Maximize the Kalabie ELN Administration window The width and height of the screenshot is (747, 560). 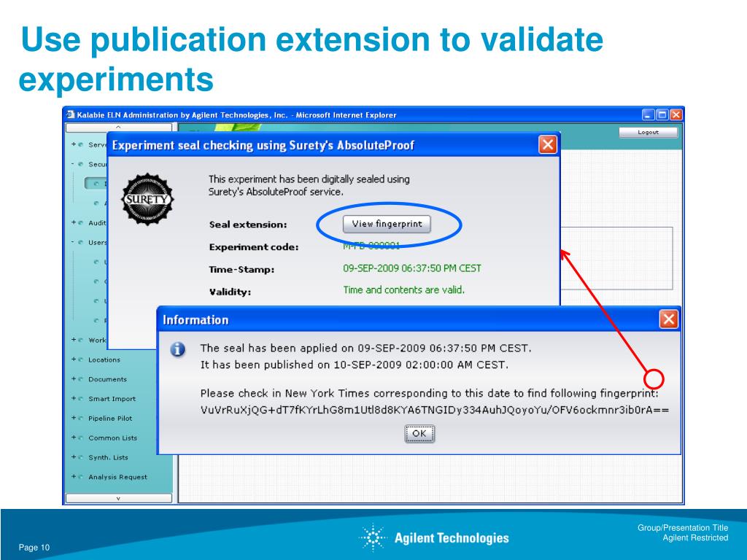(662, 114)
